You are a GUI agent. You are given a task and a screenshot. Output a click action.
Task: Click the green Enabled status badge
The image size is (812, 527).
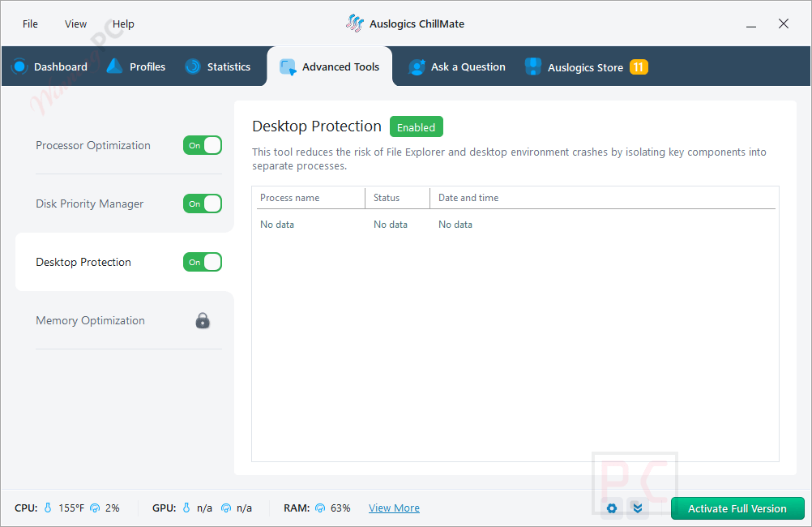[x=417, y=127]
